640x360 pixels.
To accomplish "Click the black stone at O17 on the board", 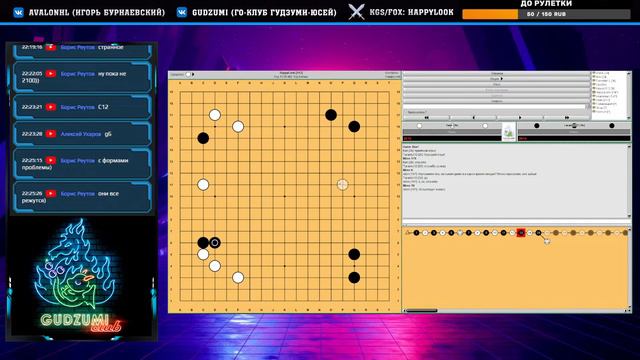I will (331, 115).
